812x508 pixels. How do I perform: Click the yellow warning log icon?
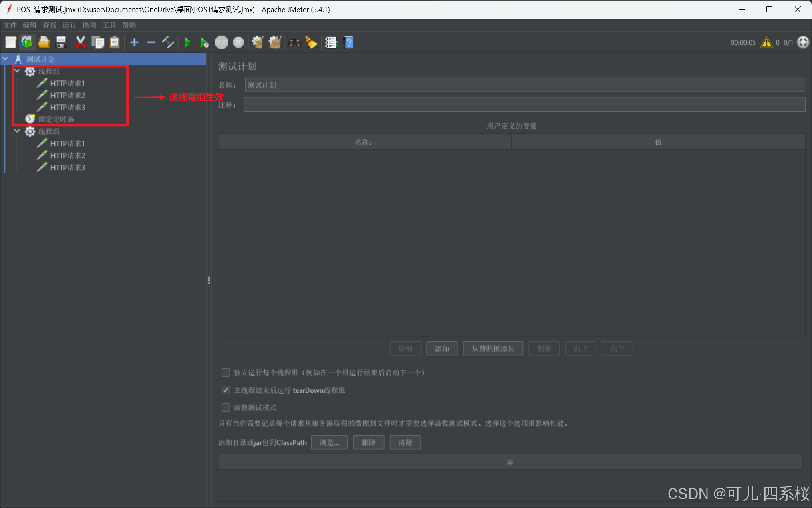click(766, 42)
